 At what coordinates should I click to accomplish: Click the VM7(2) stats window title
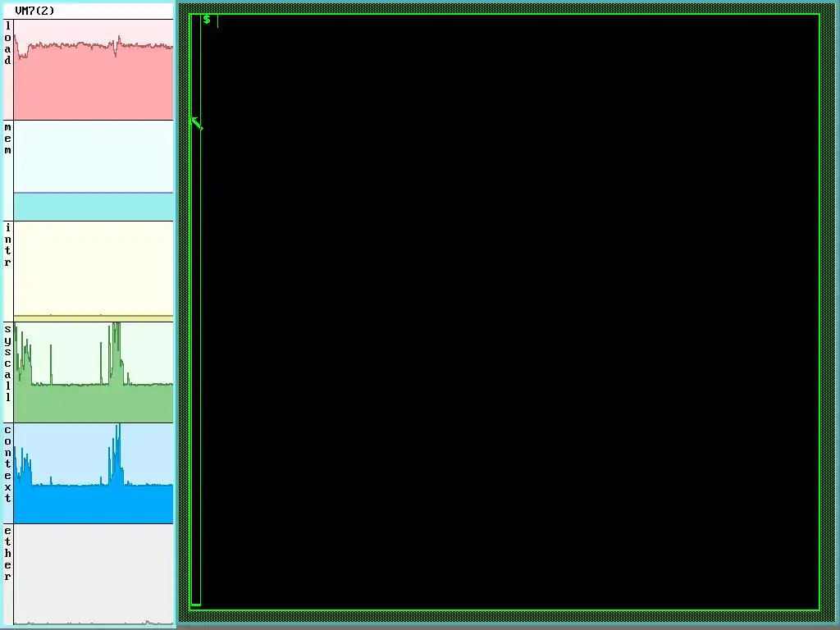pos(34,11)
